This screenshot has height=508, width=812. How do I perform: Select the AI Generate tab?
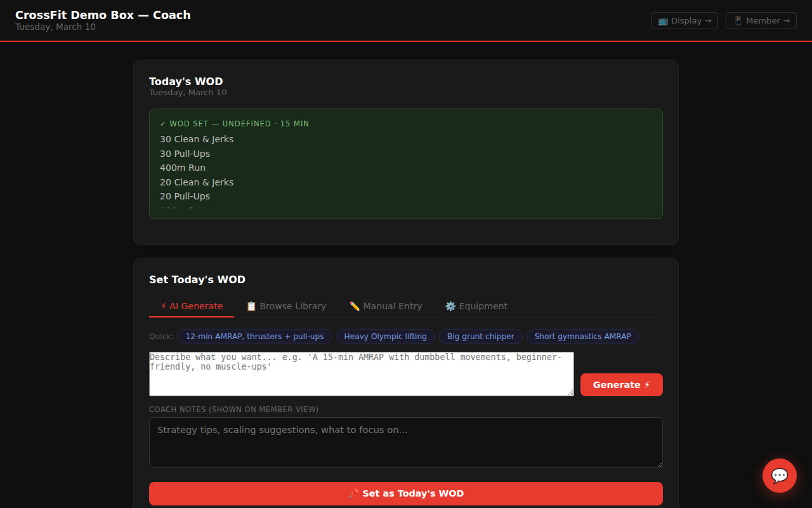tap(191, 305)
